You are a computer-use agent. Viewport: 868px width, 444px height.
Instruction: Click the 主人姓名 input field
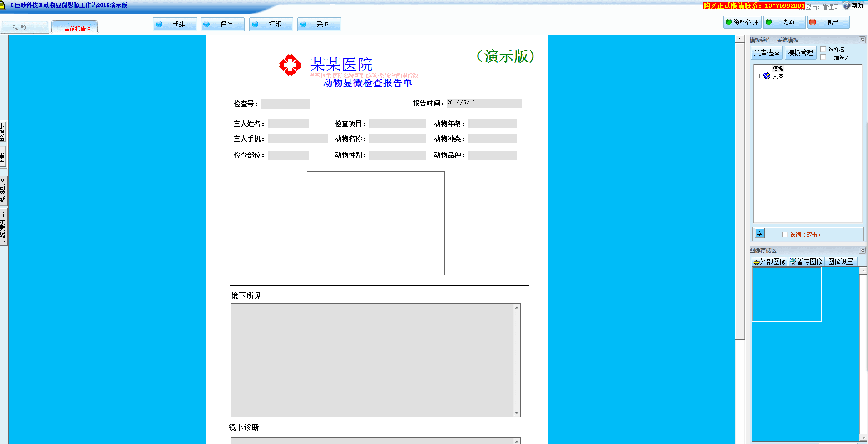click(288, 124)
